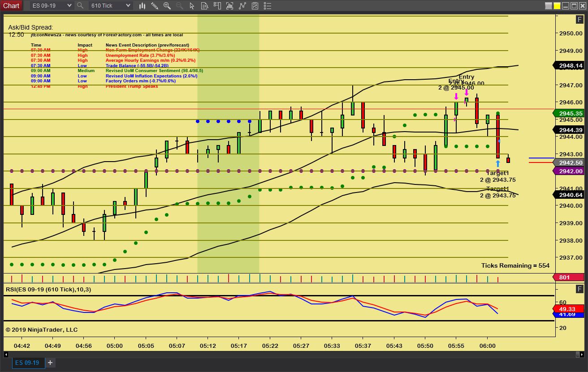588x372 pixels.
Task: Open the chart Properties list icon
Action: coord(268,6)
